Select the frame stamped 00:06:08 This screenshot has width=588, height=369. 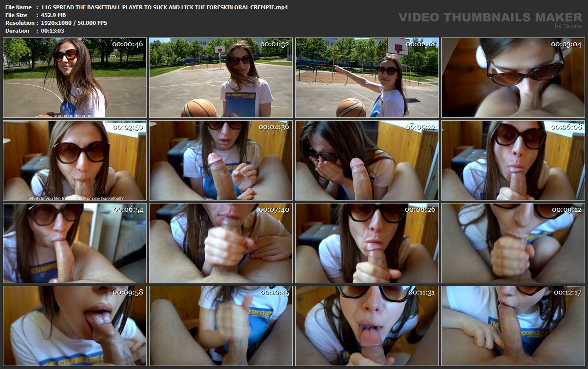(x=513, y=161)
